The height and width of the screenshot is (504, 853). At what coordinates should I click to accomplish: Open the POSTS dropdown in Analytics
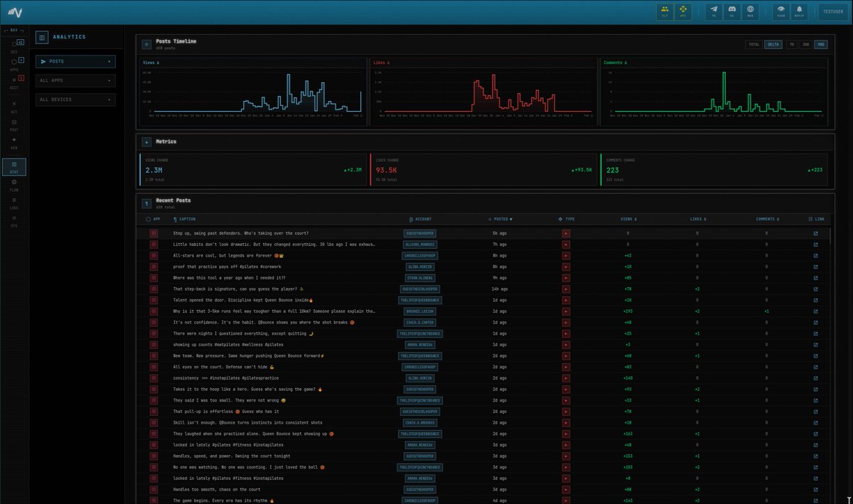(x=75, y=62)
